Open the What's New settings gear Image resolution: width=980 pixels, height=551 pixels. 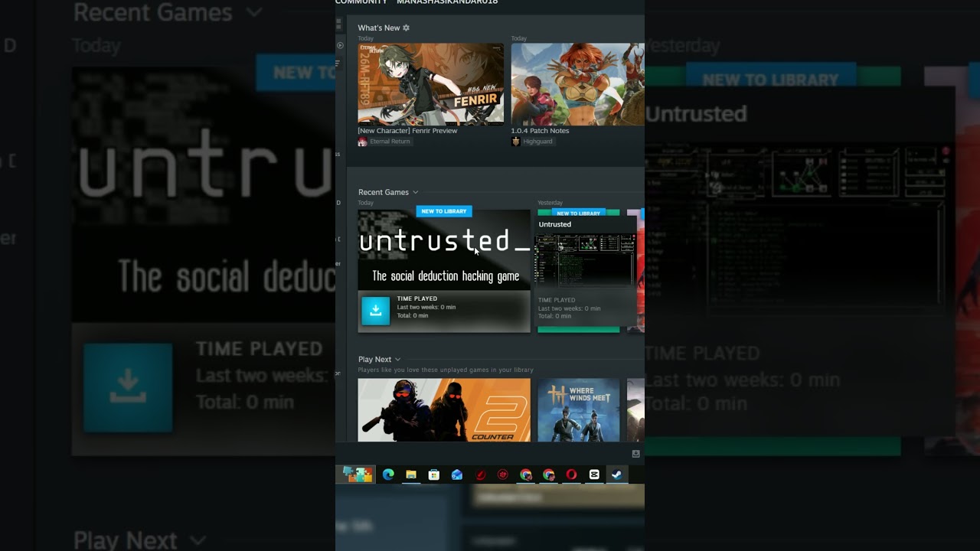click(x=406, y=28)
